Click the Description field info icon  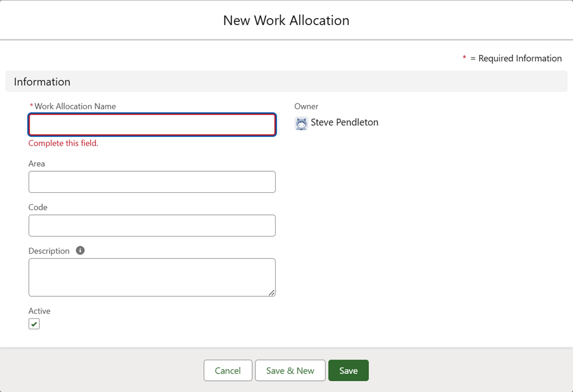coord(80,251)
